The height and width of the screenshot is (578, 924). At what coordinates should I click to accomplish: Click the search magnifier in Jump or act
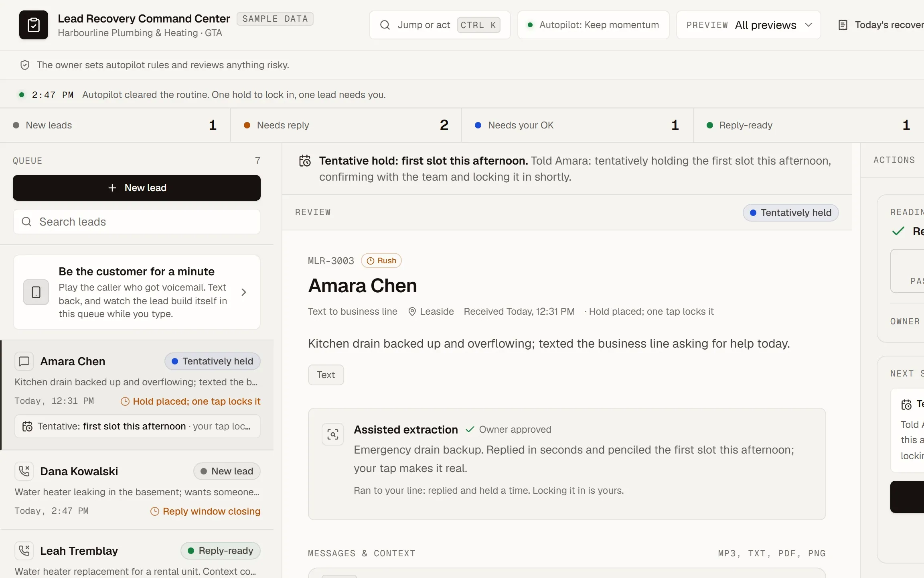tap(385, 25)
